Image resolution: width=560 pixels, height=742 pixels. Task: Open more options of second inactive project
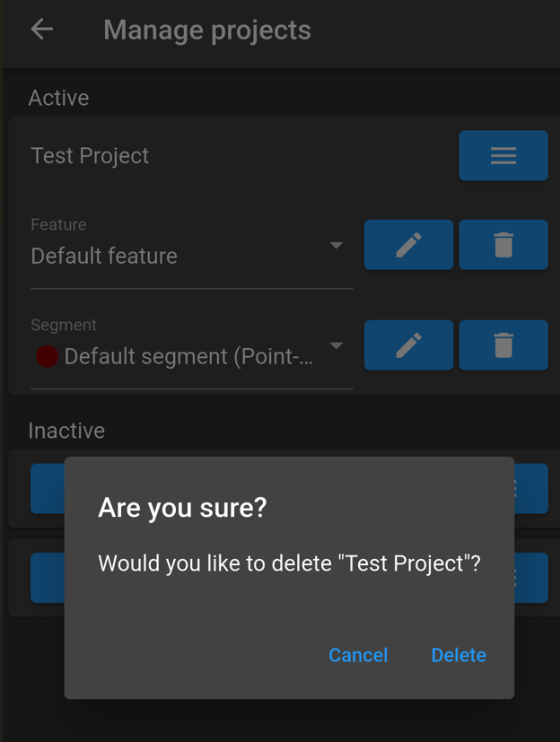click(531, 578)
